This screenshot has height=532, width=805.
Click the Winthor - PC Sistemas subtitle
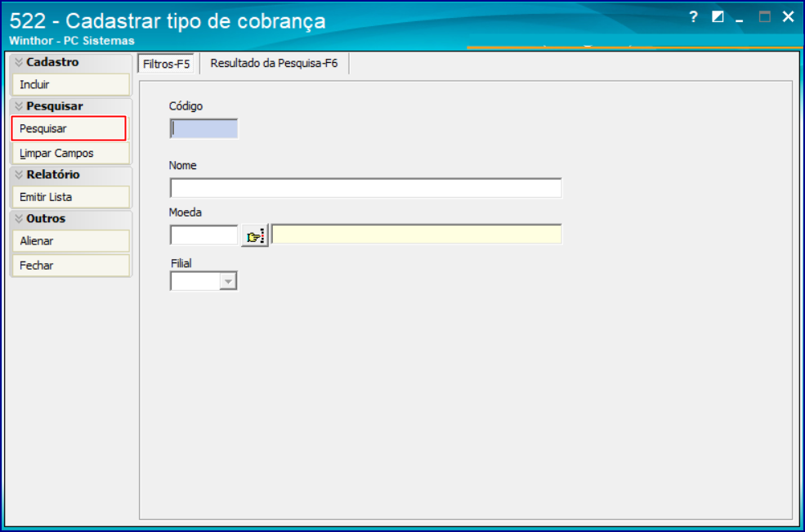point(72,41)
